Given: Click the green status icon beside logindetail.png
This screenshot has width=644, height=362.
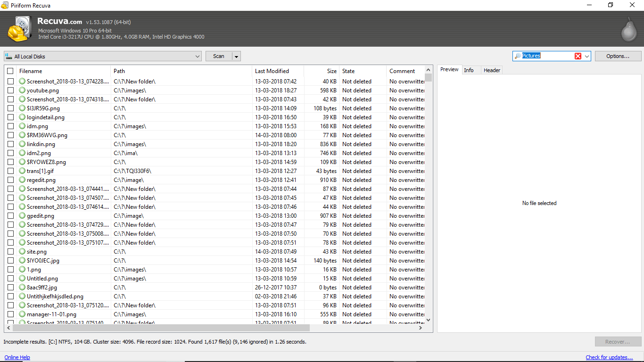Looking at the screenshot, I should tap(22, 117).
